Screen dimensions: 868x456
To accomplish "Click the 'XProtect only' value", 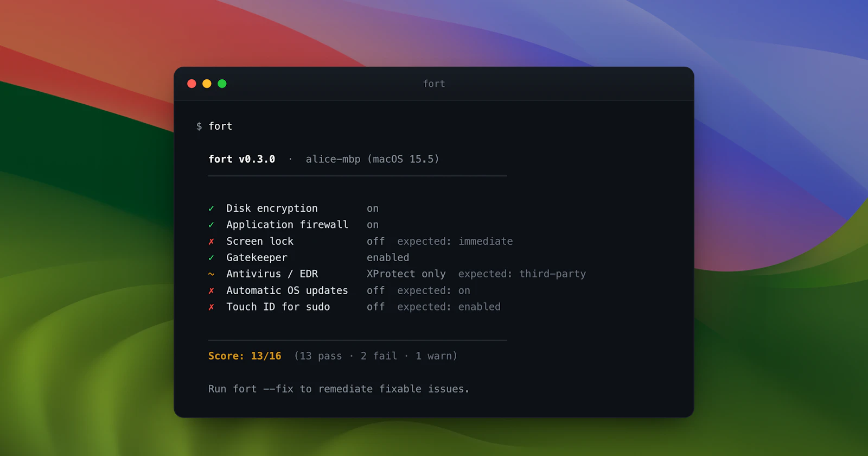I will pyautogui.click(x=406, y=274).
